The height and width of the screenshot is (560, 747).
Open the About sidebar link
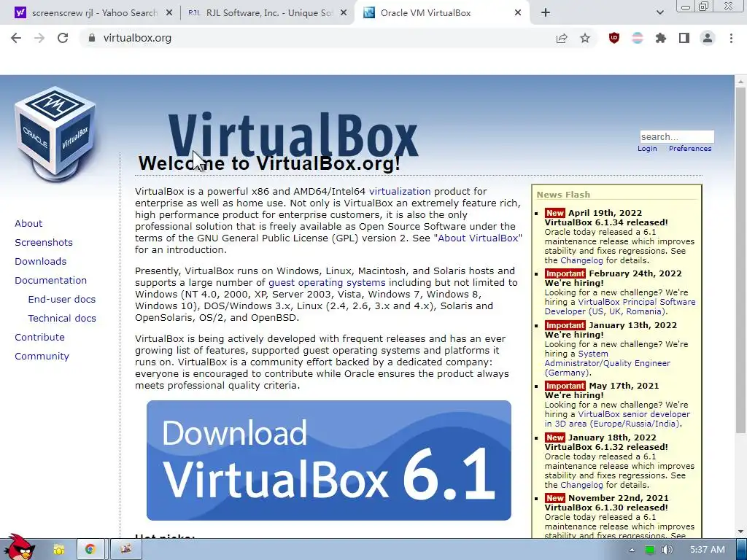[x=28, y=223]
